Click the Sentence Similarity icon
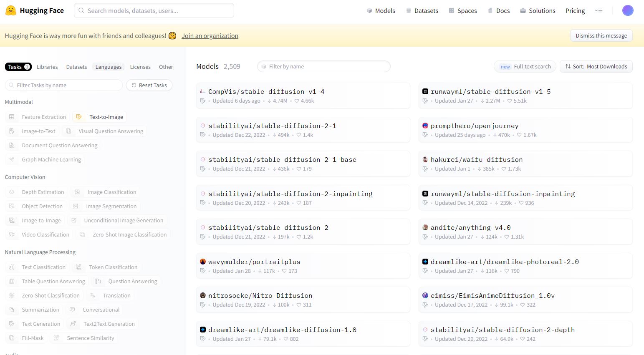This screenshot has height=355, width=644. coord(56,338)
